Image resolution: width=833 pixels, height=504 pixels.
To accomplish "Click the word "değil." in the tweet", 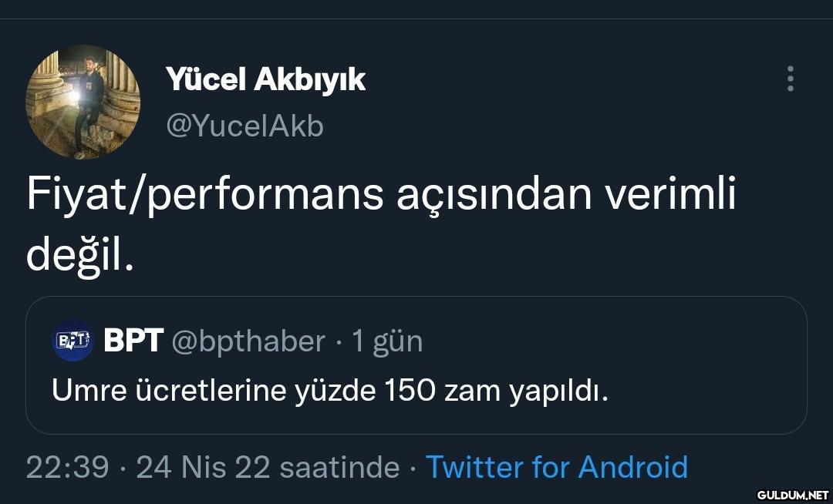I will tap(80, 255).
